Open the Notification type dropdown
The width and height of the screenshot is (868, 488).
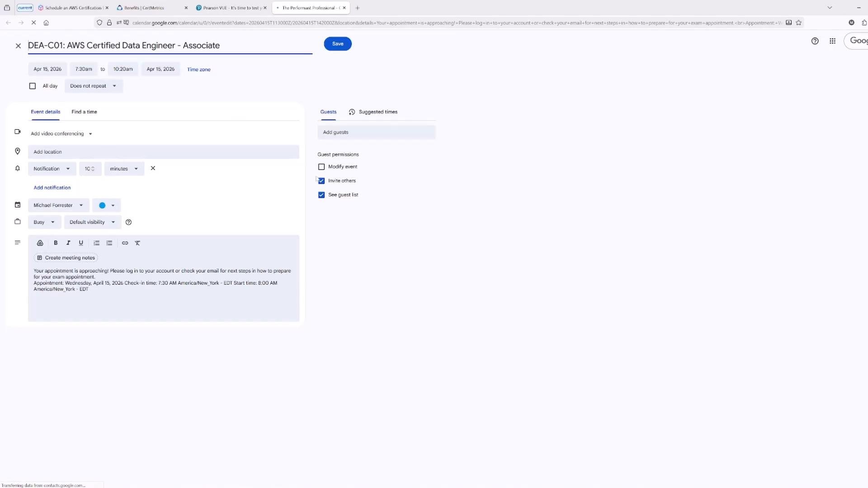tap(52, 169)
